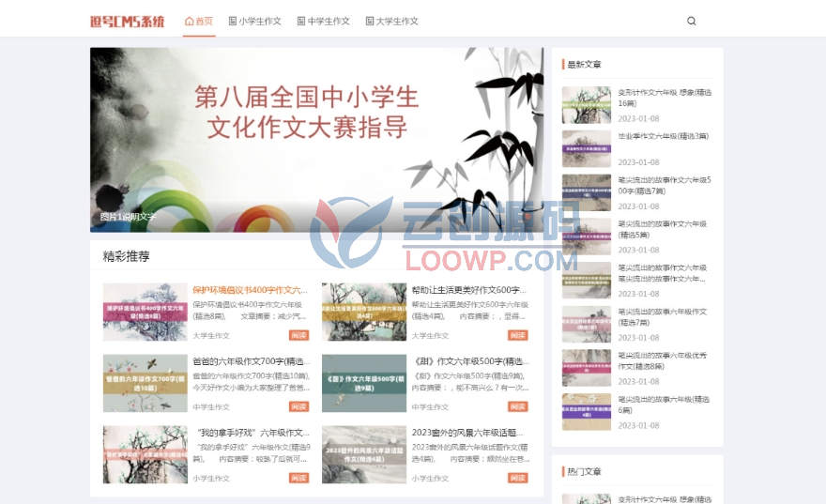The image size is (826, 504).
Task: Open thumbnail of 笔尖流出的故事作文六年级(精选5篇)
Action: pos(587,237)
